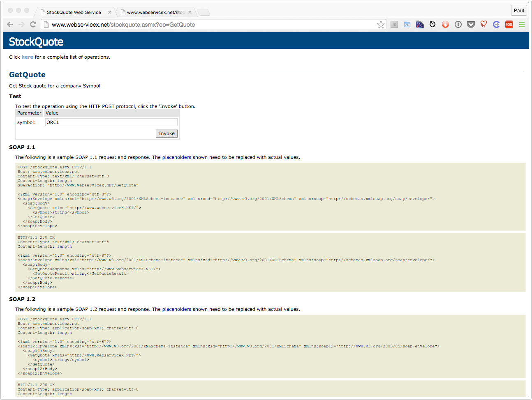
Task: Reload the page with refresh icon
Action: pyautogui.click(x=33, y=25)
